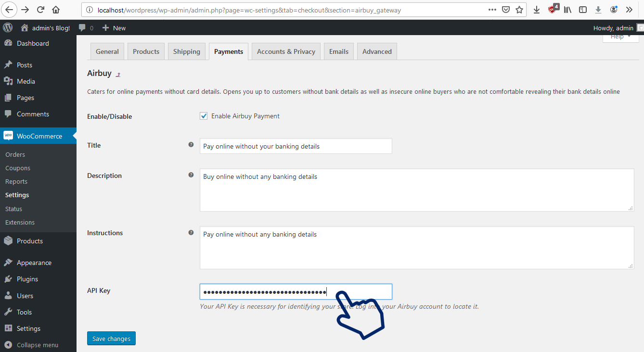Open the Accounts & Privacy tab

[286, 51]
